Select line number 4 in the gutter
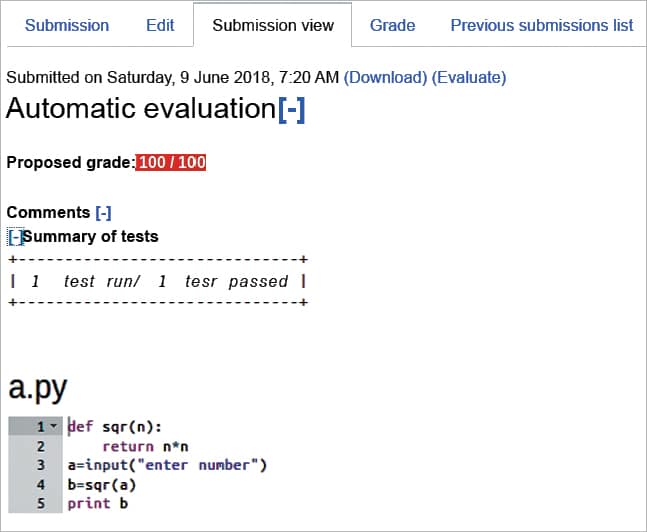This screenshot has width=647, height=532. pos(41,484)
